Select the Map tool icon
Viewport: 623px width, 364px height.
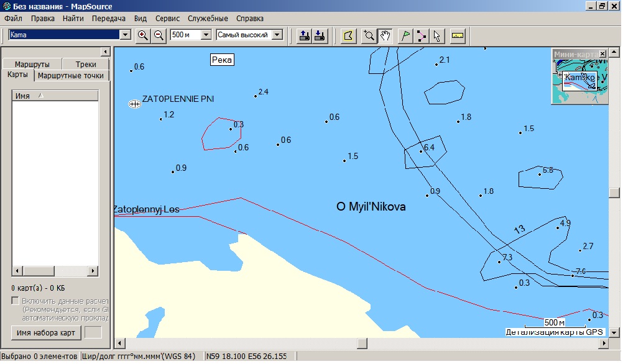[x=348, y=35]
